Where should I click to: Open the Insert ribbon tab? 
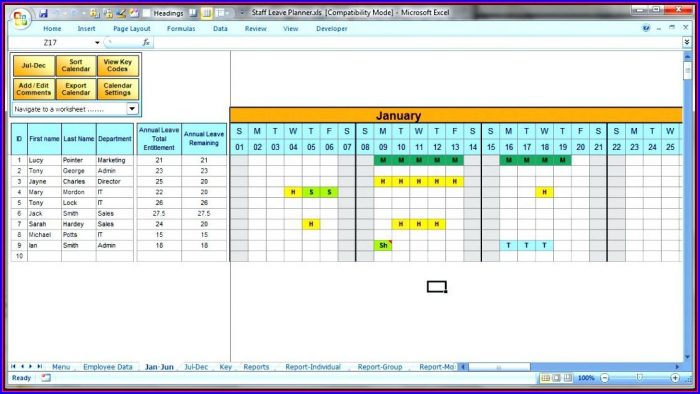[86, 29]
